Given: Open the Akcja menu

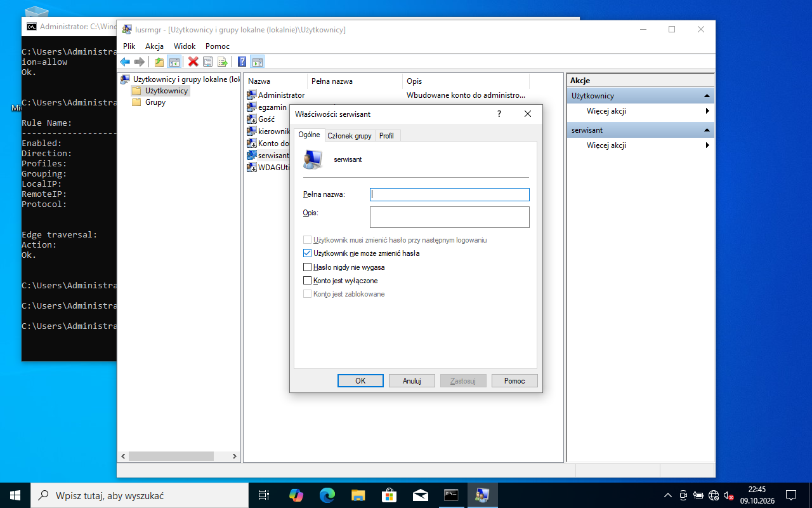Looking at the screenshot, I should [154, 46].
